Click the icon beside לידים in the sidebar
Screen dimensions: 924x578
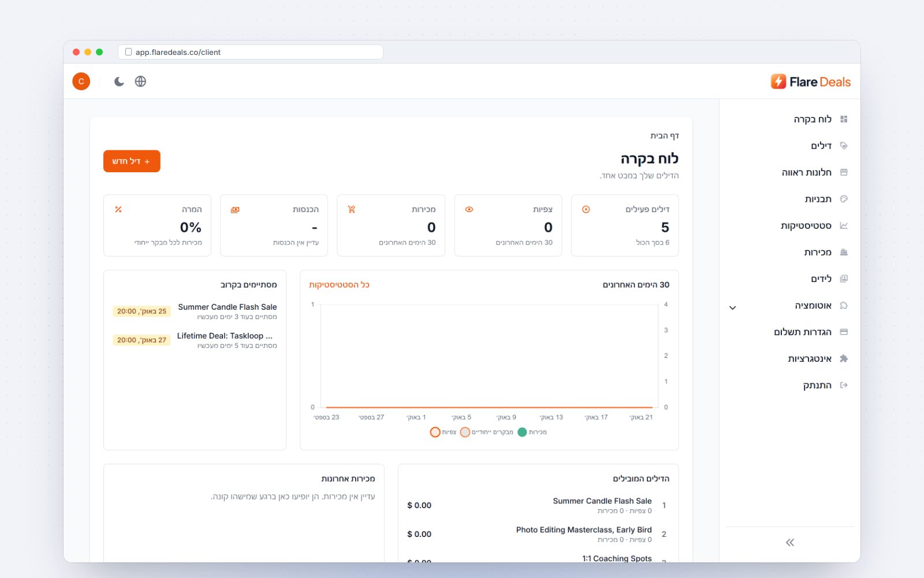tap(844, 279)
